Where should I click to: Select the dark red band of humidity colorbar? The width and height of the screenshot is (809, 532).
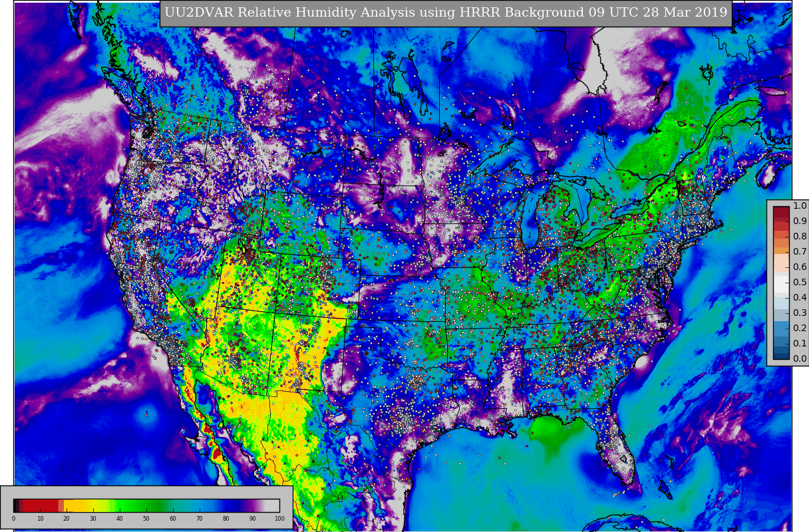41,505
